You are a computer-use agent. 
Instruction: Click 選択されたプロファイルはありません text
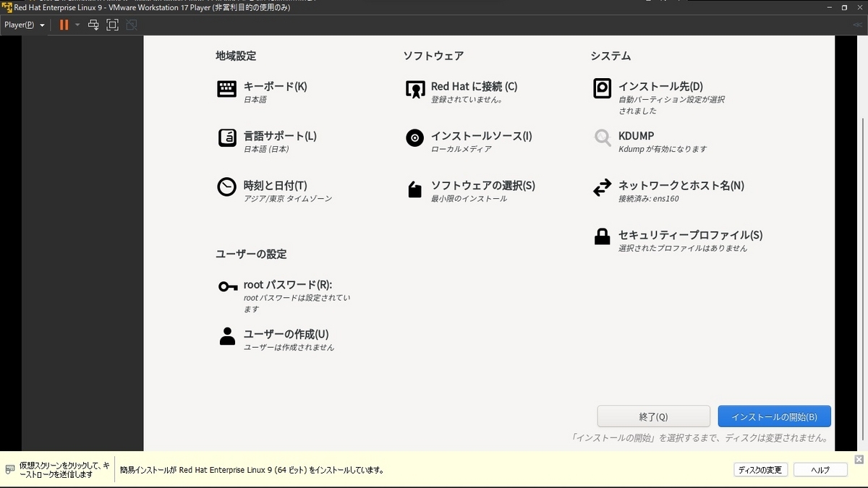pyautogui.click(x=683, y=249)
